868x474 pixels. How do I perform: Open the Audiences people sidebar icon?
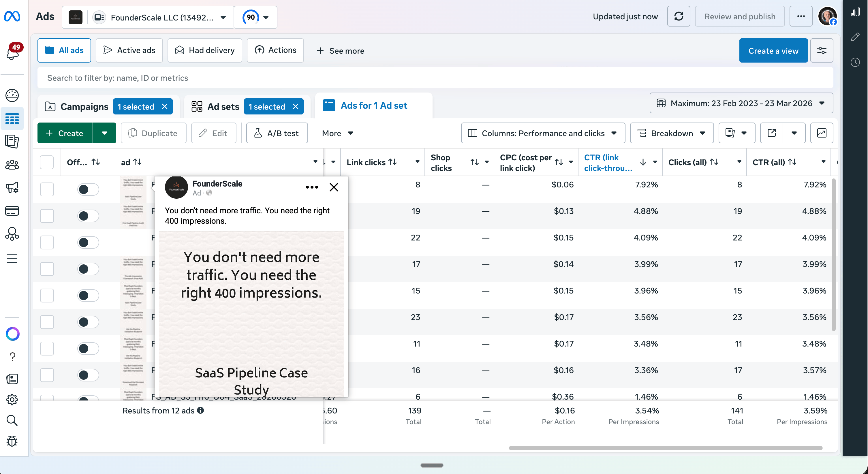[x=12, y=165]
